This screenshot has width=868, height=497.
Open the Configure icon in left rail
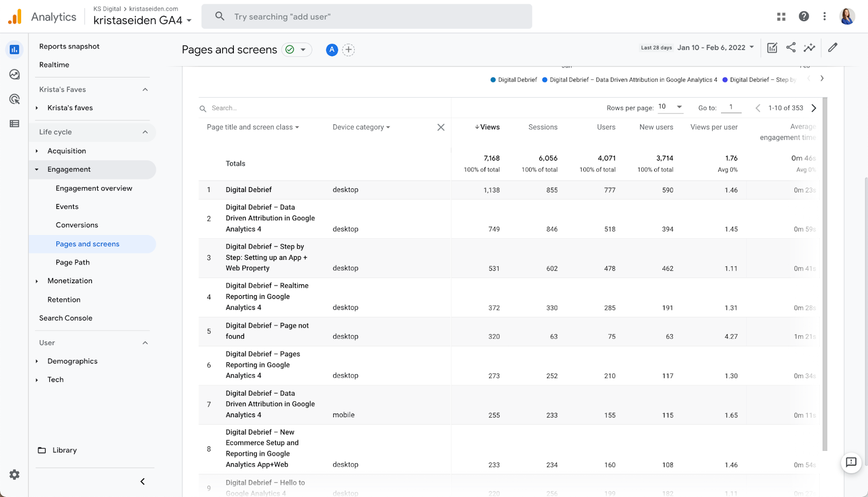coord(15,124)
